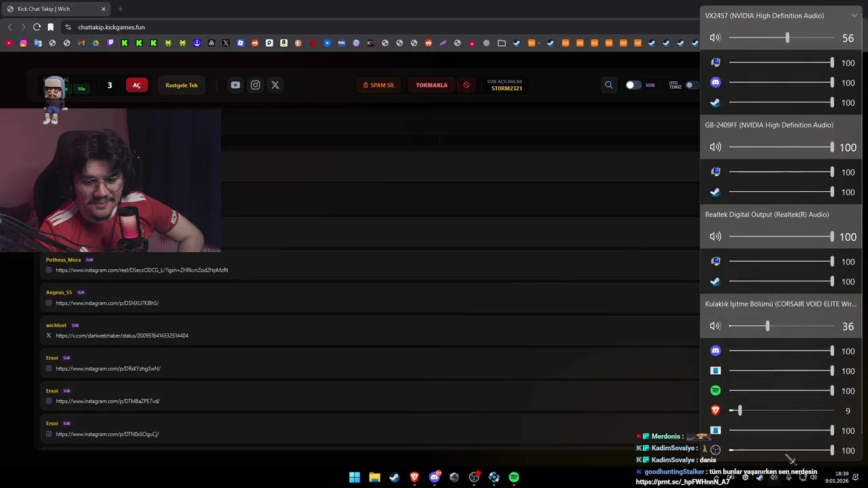Image resolution: width=868 pixels, height=488 pixels.
Task: Open OBS Studio from the taskbar
Action: point(474,477)
